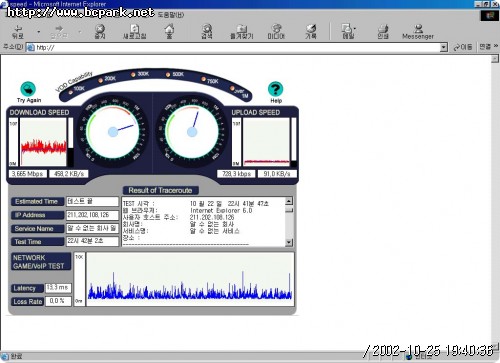Viewport: 500px width, 363px height.
Task: Expand the Back button history arrow
Action: (39, 32)
